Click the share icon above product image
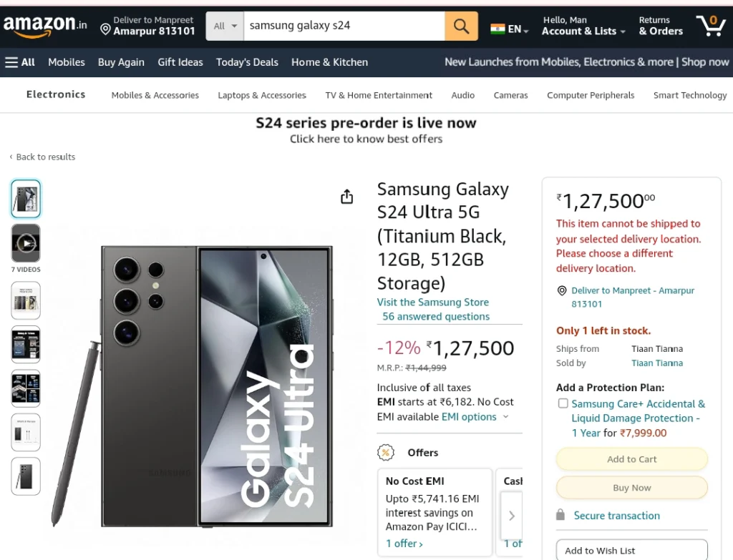Viewport: 733px width, 560px height. click(x=347, y=197)
